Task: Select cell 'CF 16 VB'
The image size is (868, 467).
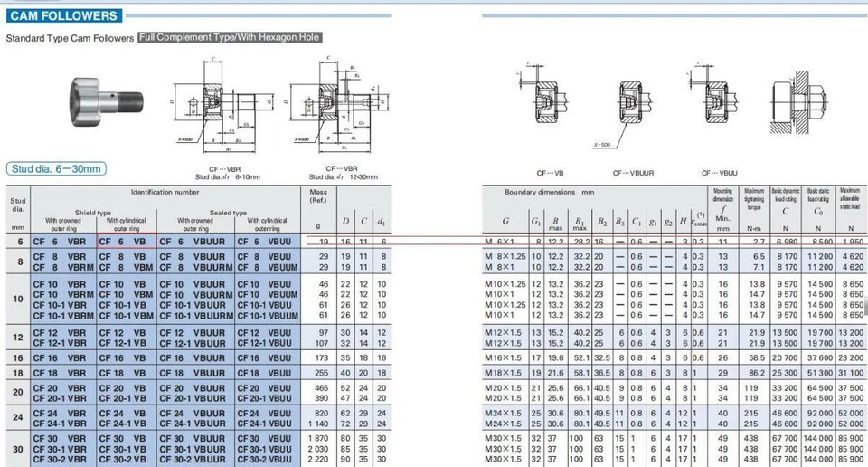Action: (122, 358)
